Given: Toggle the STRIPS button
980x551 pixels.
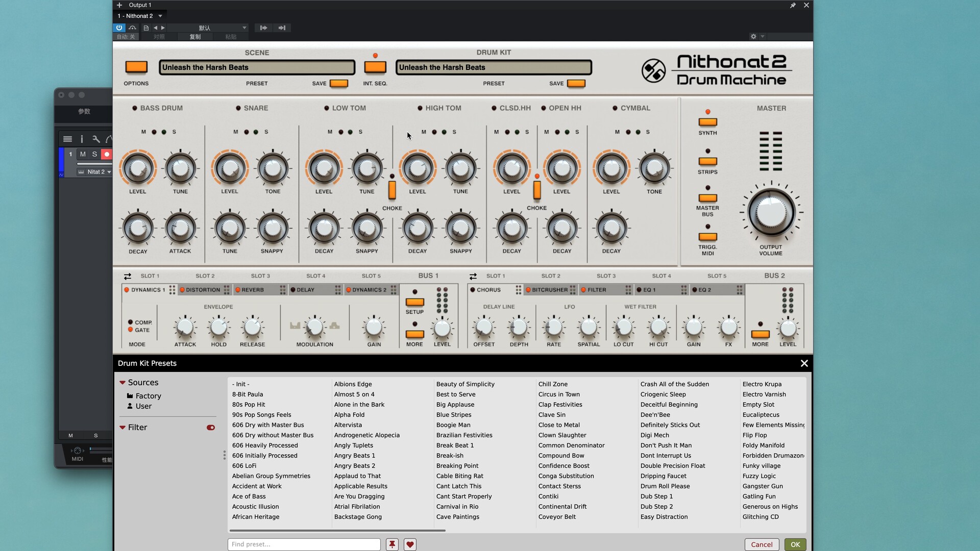Looking at the screenshot, I should pos(707,161).
